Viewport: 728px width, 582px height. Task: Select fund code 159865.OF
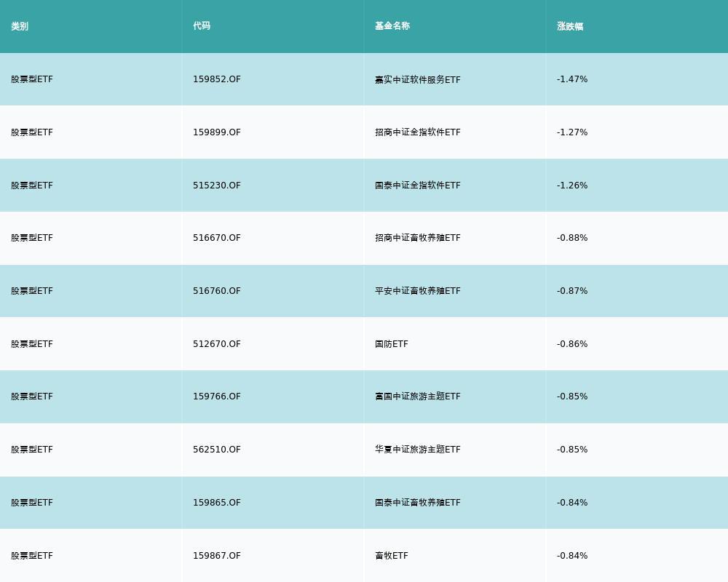pos(217,503)
